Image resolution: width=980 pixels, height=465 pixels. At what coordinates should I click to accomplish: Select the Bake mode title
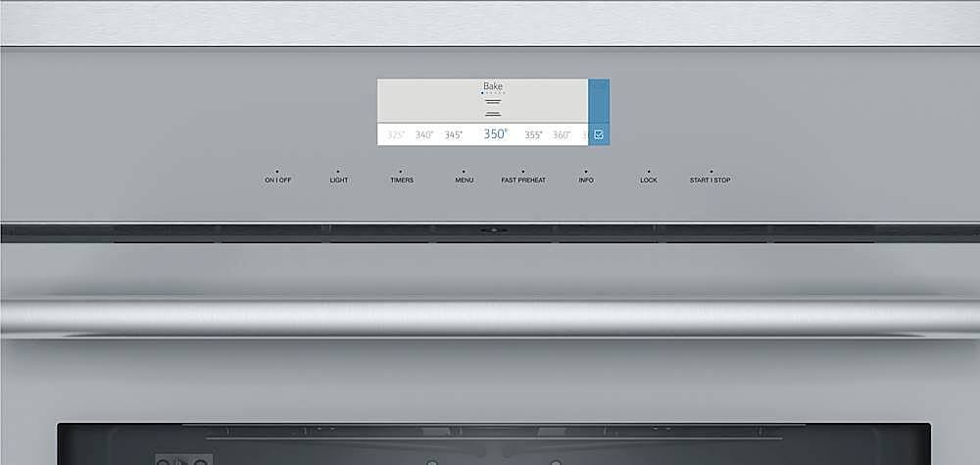(x=493, y=85)
